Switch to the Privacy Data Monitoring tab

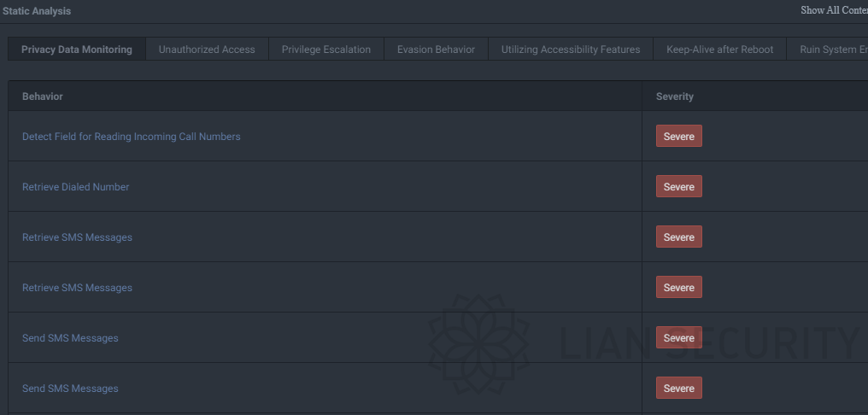pyautogui.click(x=77, y=50)
